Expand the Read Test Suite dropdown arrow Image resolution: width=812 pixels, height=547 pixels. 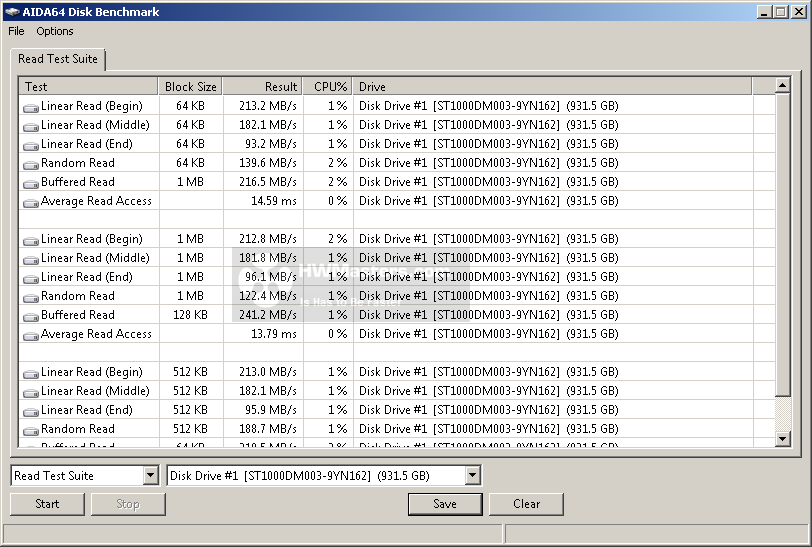pos(150,475)
